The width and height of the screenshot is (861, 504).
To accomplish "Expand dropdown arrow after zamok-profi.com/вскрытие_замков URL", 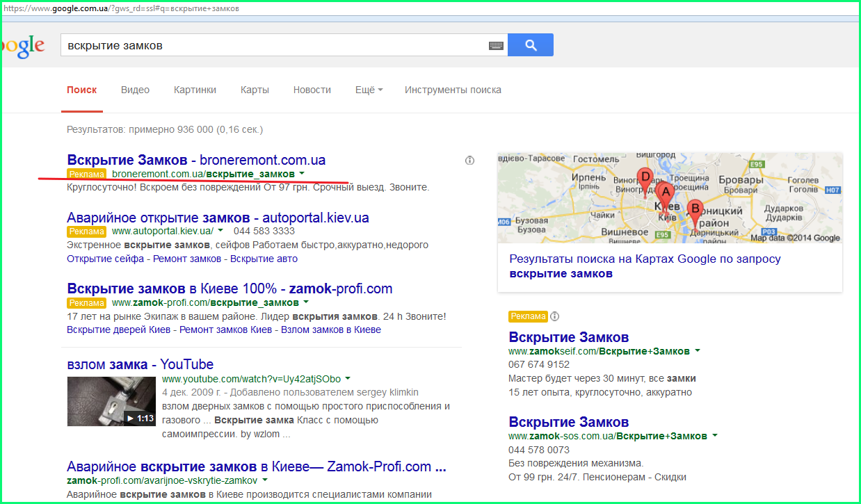I will pyautogui.click(x=306, y=302).
